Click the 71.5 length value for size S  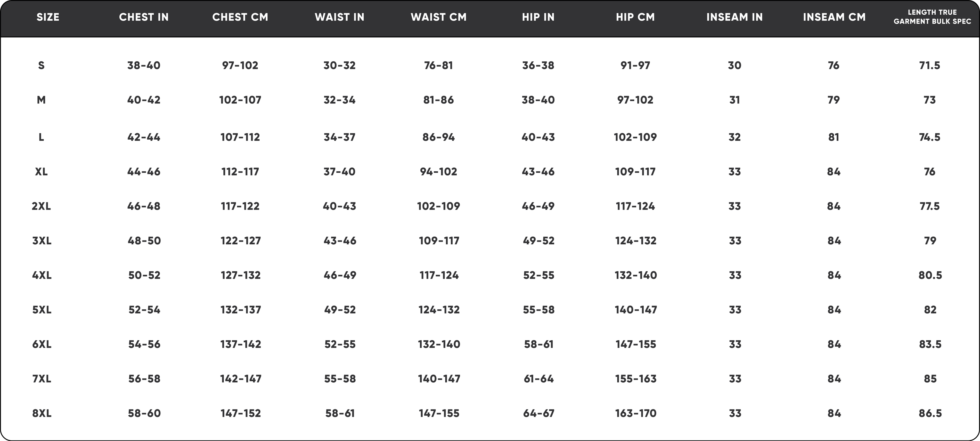929,66
